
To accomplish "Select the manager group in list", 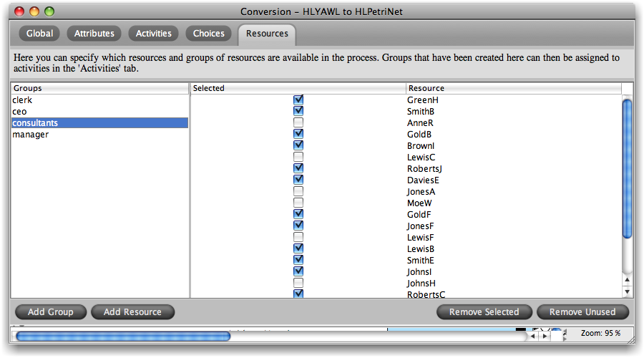I will click(31, 135).
